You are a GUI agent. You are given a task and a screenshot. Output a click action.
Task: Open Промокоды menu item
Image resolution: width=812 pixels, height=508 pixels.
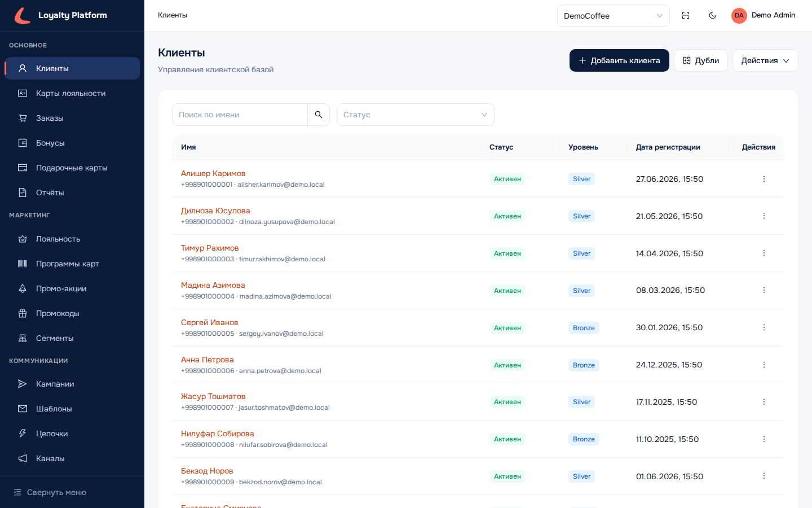click(72, 313)
